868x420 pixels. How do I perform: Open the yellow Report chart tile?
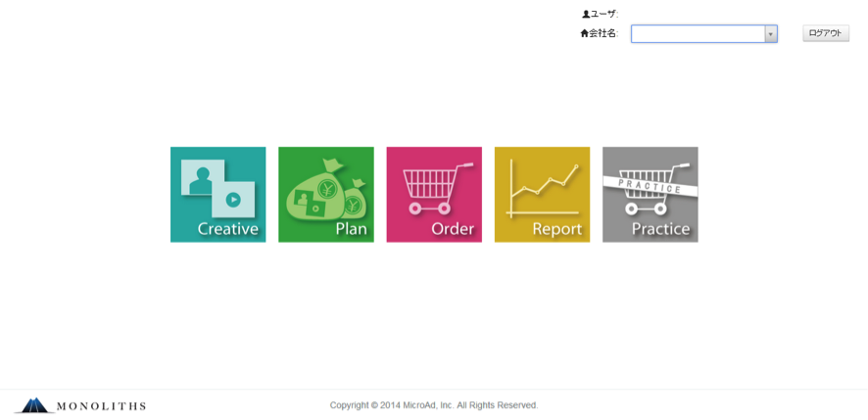[542, 195]
